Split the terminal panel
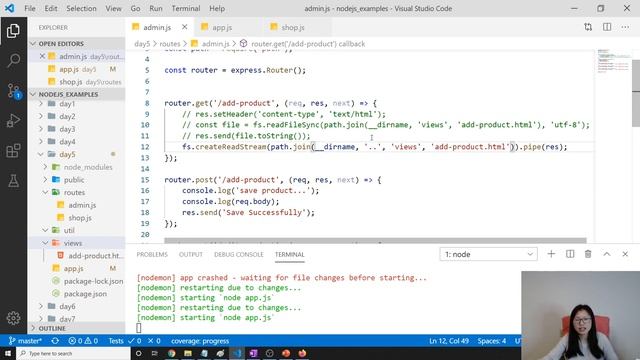The image size is (640, 360). click(x=570, y=254)
